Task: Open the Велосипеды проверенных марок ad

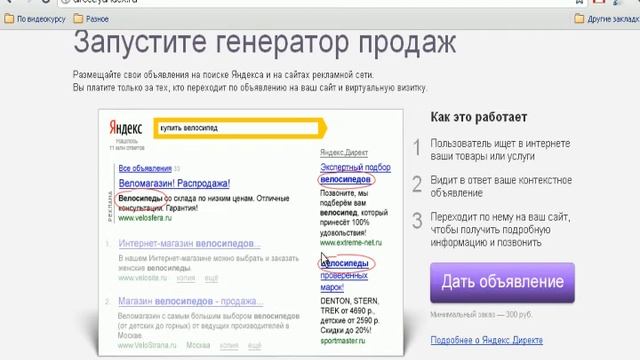Action: (x=344, y=276)
